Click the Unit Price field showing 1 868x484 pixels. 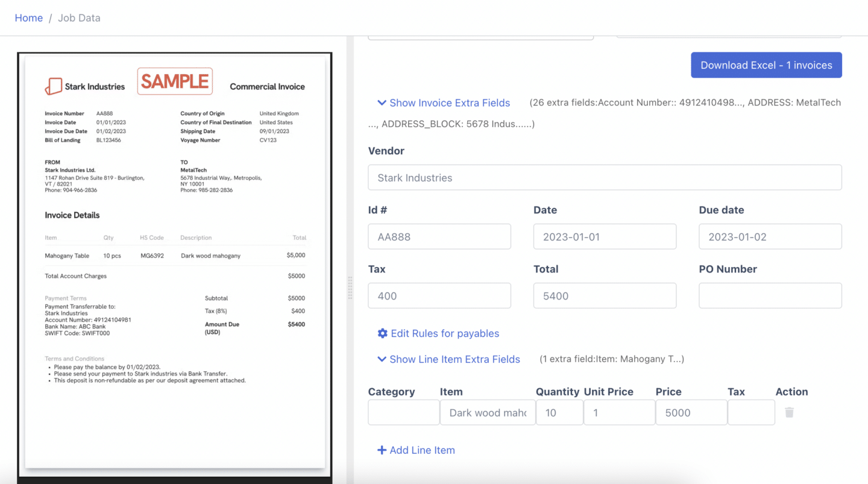(619, 413)
